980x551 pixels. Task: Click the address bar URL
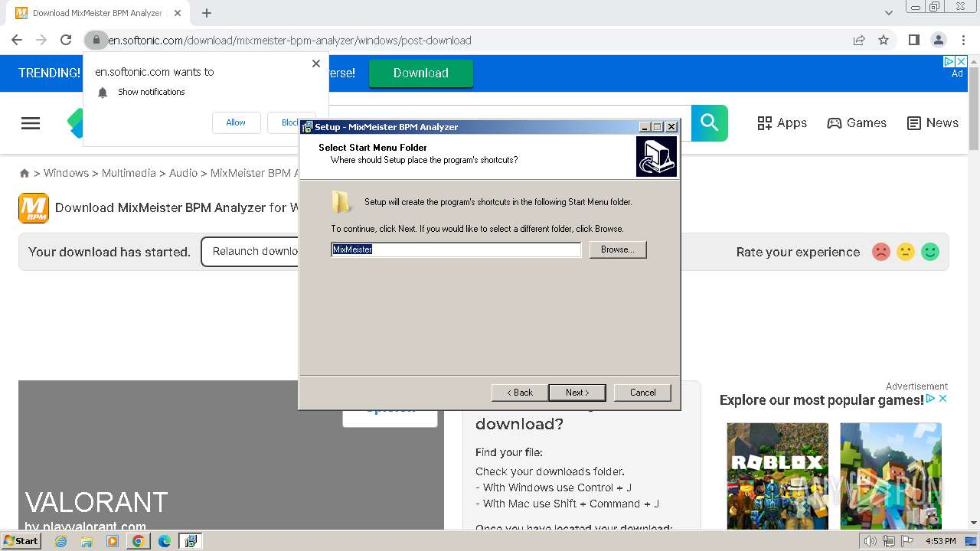coord(290,40)
